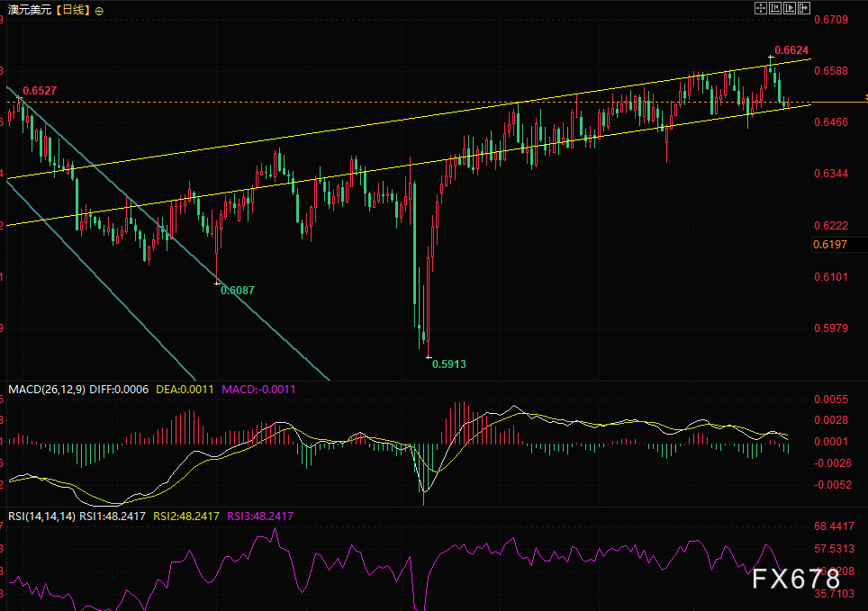
Task: Click the 0.5913 low price marker
Action: tap(448, 364)
